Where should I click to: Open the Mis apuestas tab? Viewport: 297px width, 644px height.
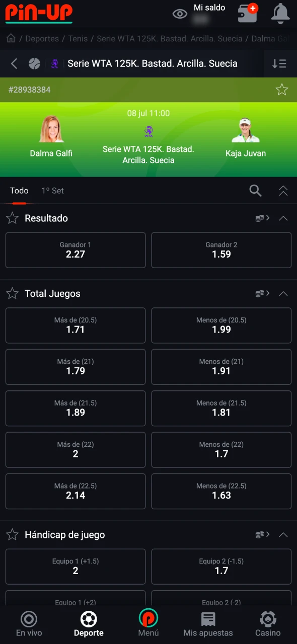pyautogui.click(x=208, y=624)
